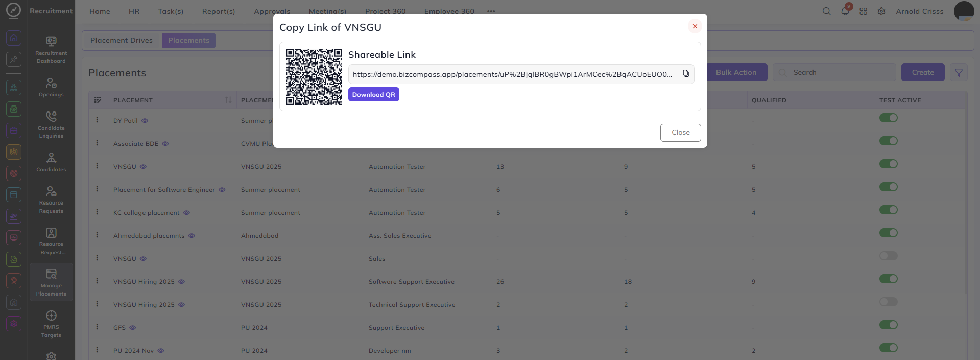Open the Recruitment Dashboard sidebar item
This screenshot has width=980, height=360.
coord(51,50)
